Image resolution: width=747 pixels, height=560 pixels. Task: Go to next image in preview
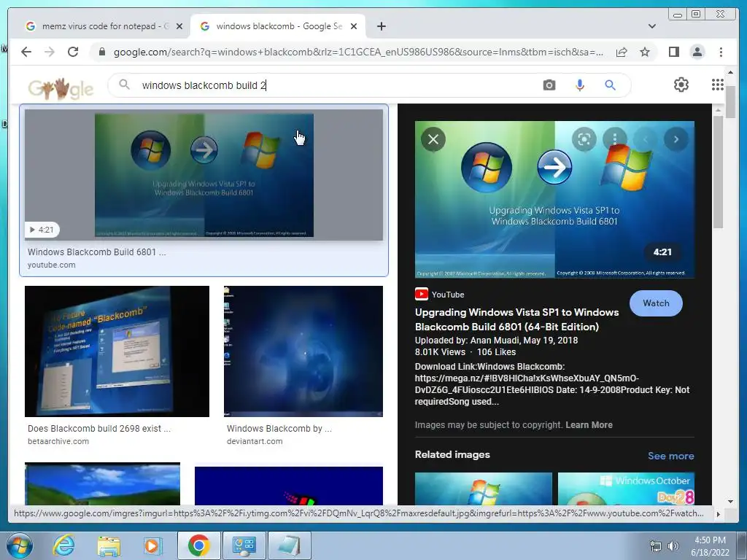coord(676,139)
